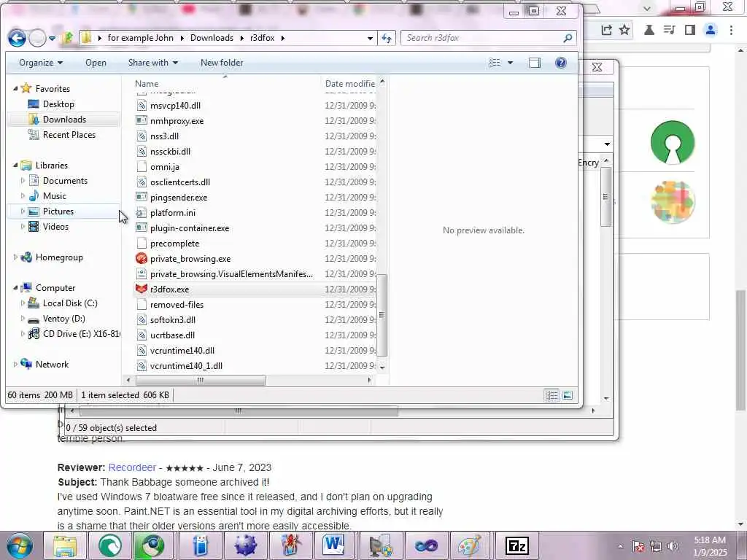Show hidden tray icons arrow
Image resolution: width=747 pixels, height=560 pixels.
coord(620,546)
